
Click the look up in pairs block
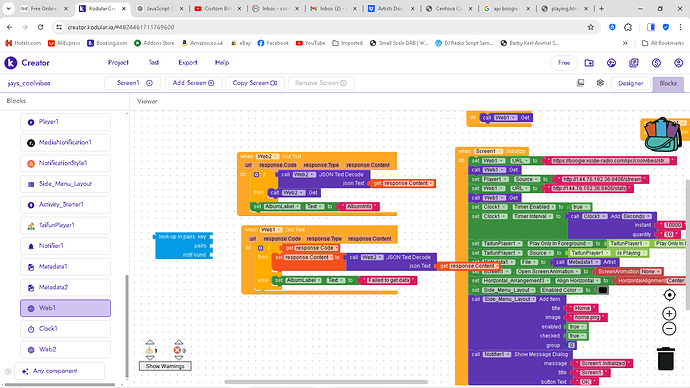183,245
